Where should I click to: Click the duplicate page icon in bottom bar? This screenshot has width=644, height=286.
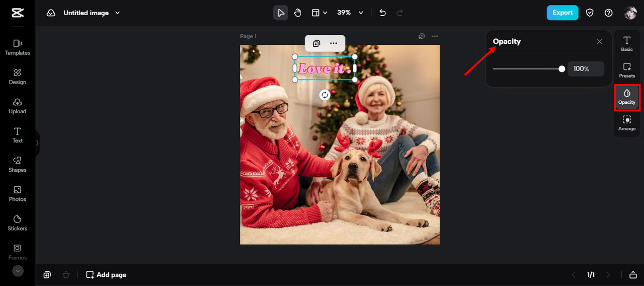[47, 275]
